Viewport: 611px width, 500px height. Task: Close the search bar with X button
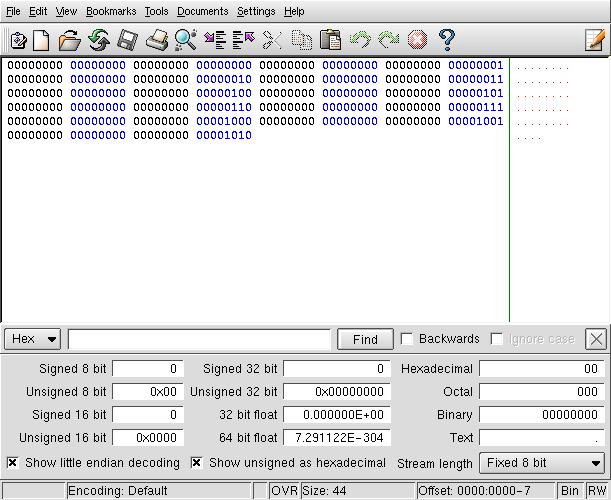click(x=596, y=339)
